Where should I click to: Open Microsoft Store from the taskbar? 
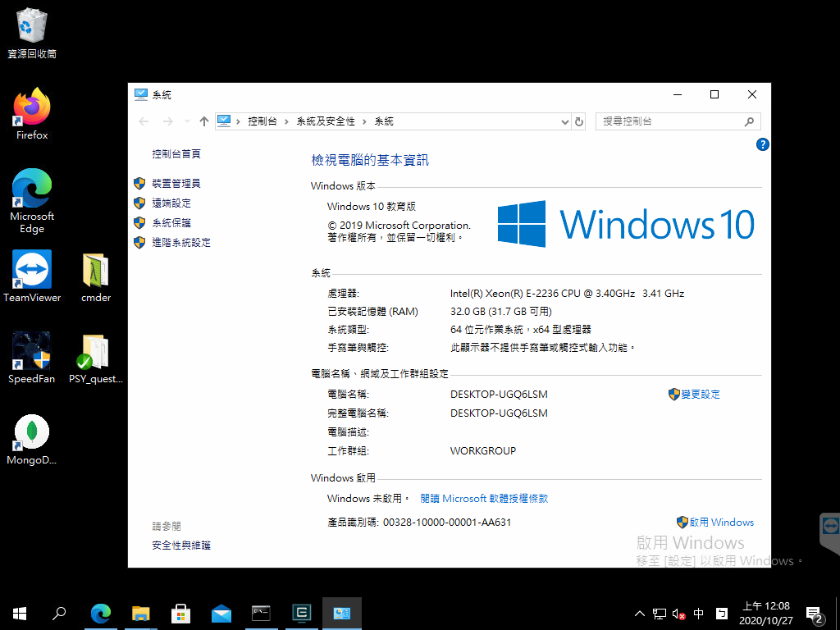pyautogui.click(x=180, y=614)
